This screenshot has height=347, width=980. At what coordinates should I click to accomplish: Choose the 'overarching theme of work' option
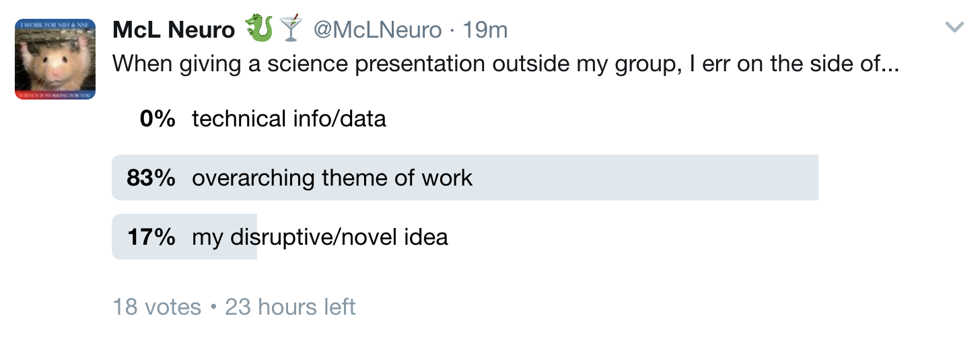coord(332,178)
